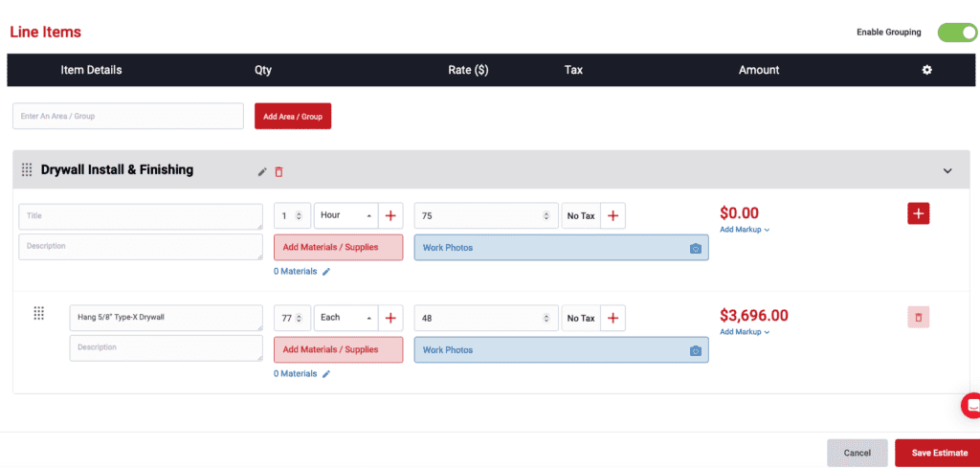The width and height of the screenshot is (980, 468).
Task: Edit materials pencil icon under Hang Drywall item
Action: tap(326, 374)
